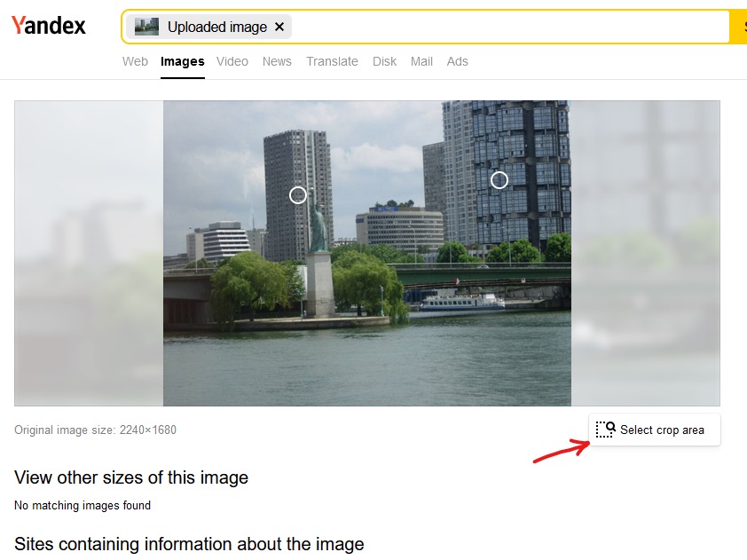The width and height of the screenshot is (747, 560).
Task: Open the Video tab
Action: point(232,61)
